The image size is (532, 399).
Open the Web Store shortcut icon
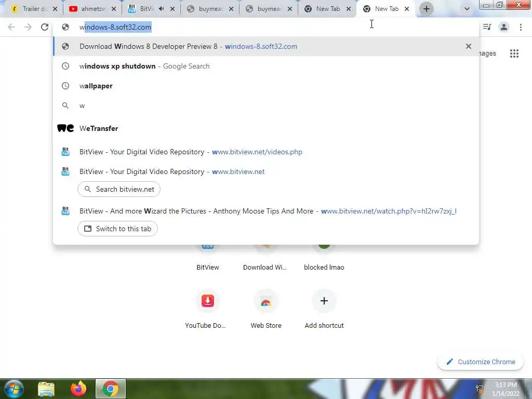point(265,301)
